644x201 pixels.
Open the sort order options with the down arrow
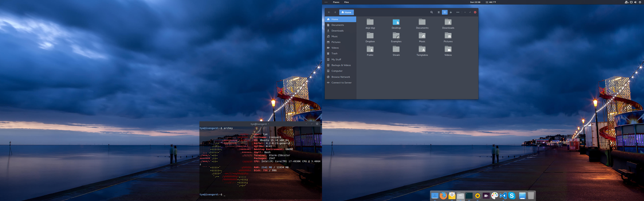click(x=451, y=12)
